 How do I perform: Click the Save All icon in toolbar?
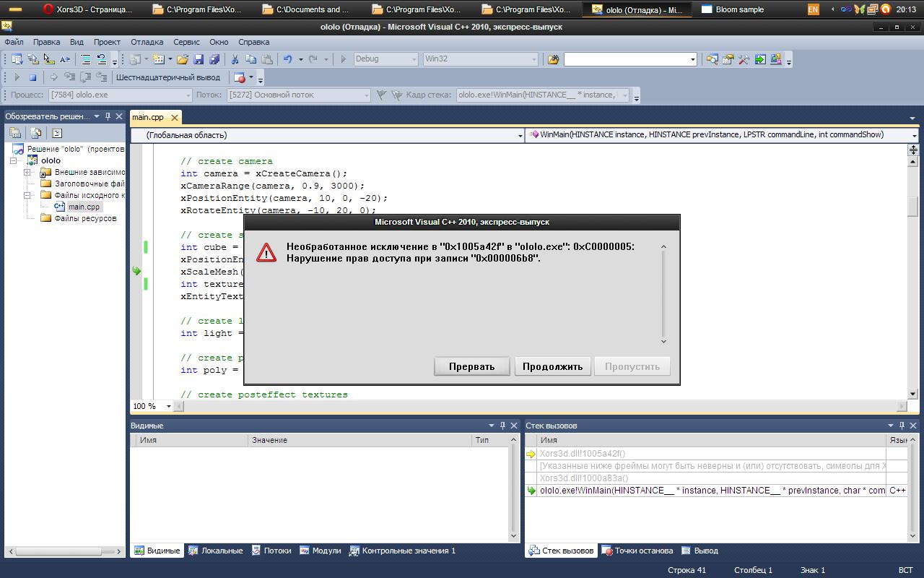(x=214, y=59)
